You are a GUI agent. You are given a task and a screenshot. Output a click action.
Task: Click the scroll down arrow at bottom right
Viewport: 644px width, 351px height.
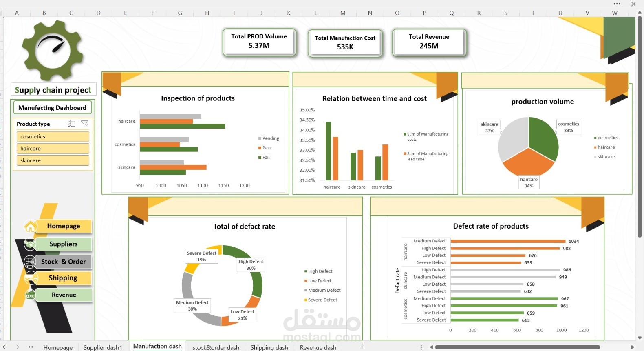[x=640, y=338]
